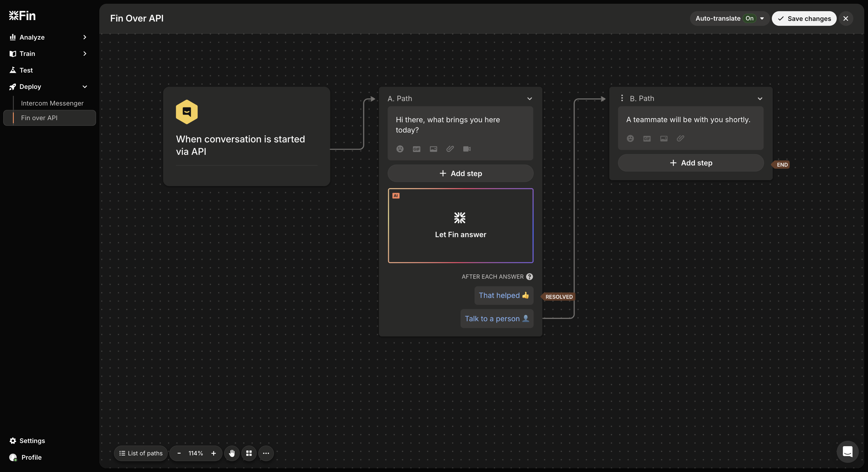Image resolution: width=868 pixels, height=472 pixels.
Task: Click the grid auto-layout icon
Action: point(249,453)
